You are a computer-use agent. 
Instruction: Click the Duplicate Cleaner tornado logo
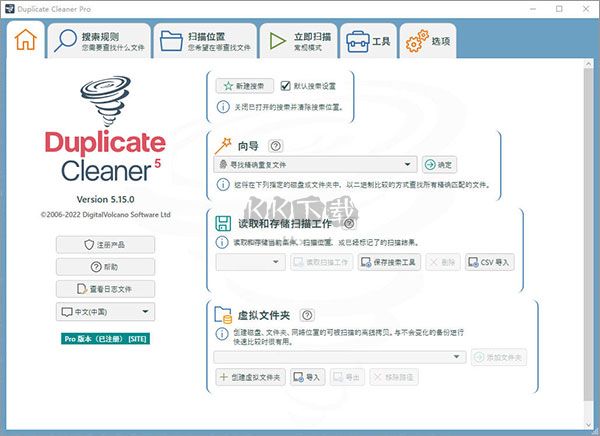pyautogui.click(x=105, y=101)
